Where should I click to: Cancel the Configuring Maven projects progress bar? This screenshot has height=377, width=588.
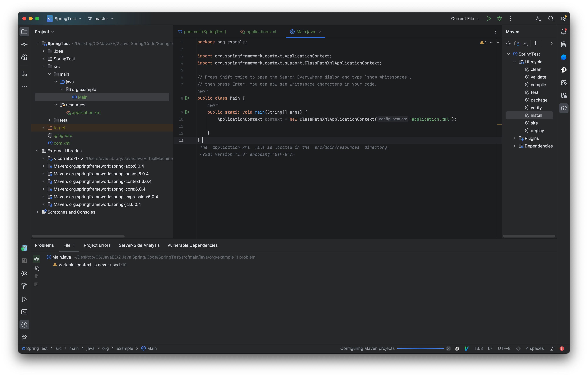(x=448, y=348)
